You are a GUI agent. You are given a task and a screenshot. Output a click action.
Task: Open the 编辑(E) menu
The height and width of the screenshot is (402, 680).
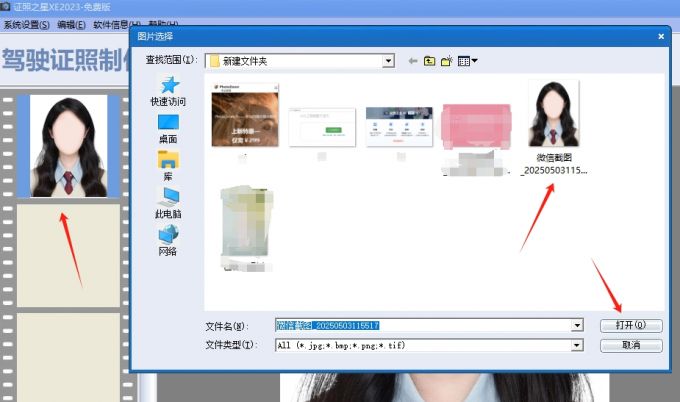tap(71, 25)
